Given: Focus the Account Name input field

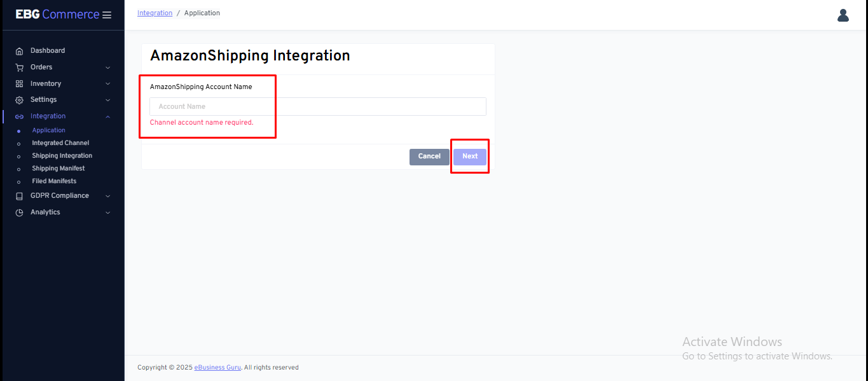Looking at the screenshot, I should tap(317, 107).
